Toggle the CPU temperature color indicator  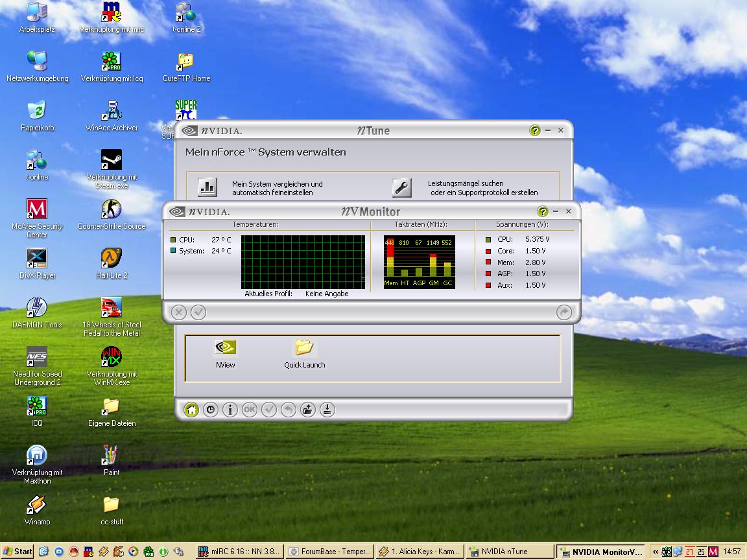173,240
